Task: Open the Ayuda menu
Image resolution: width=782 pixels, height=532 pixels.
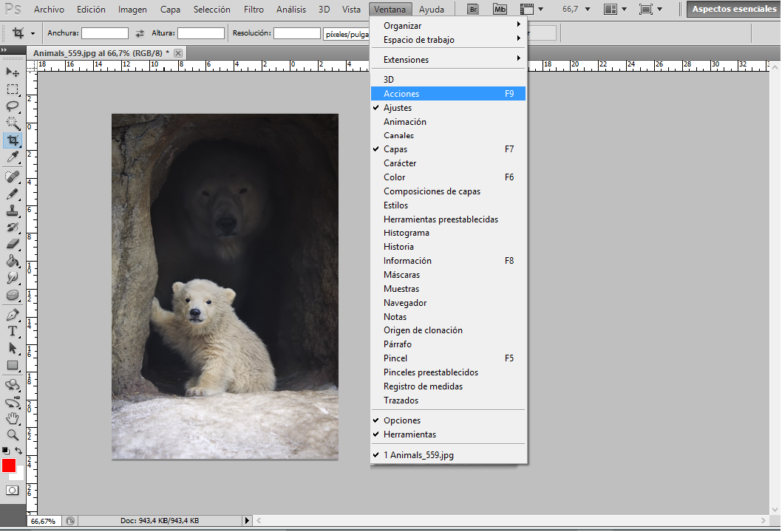Action: (432, 9)
